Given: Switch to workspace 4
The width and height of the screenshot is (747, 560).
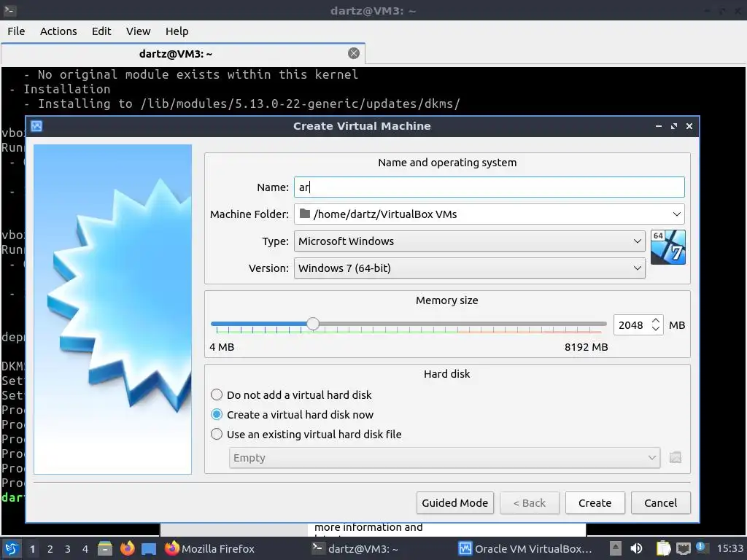Looking at the screenshot, I should [85, 549].
